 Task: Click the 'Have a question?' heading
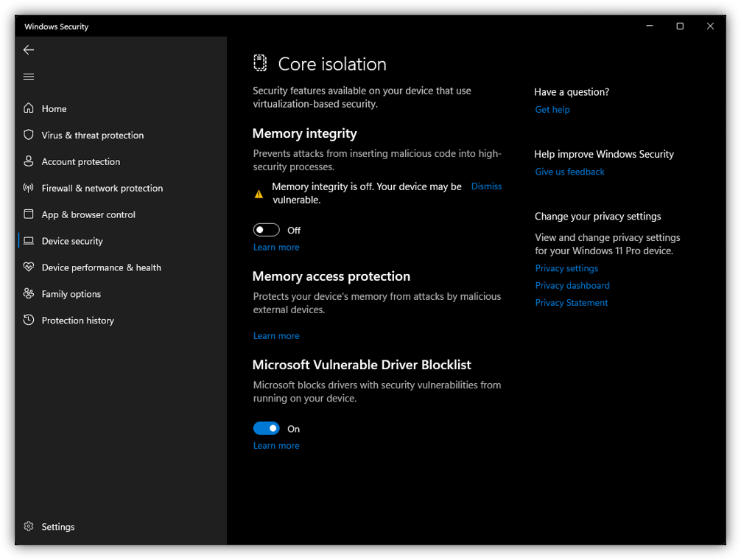[572, 92]
